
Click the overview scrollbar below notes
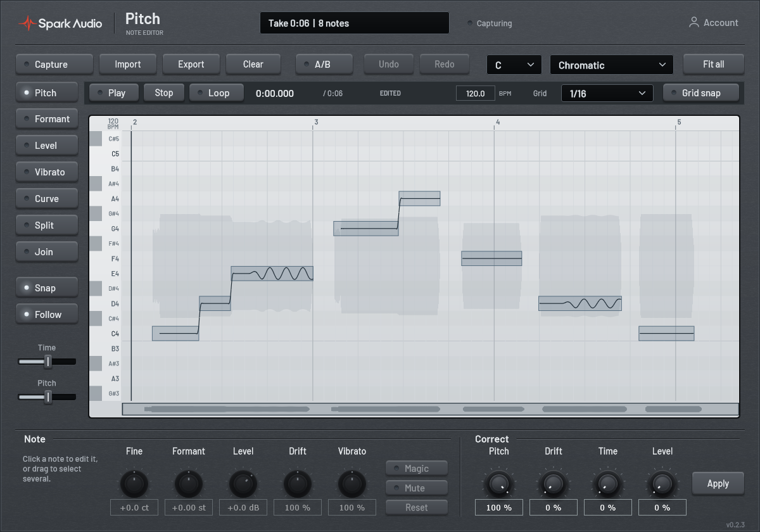(430, 409)
